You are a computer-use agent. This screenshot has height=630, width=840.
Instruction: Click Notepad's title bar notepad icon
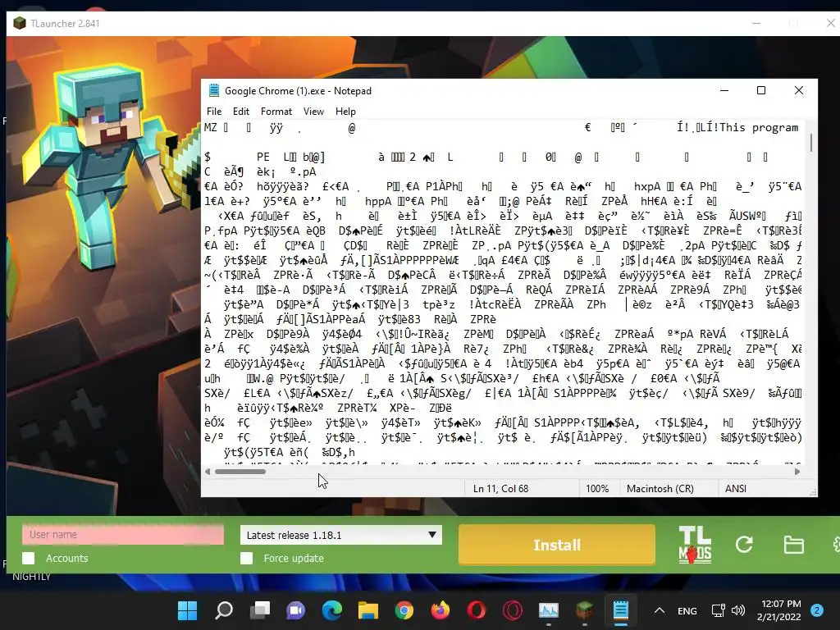[214, 90]
